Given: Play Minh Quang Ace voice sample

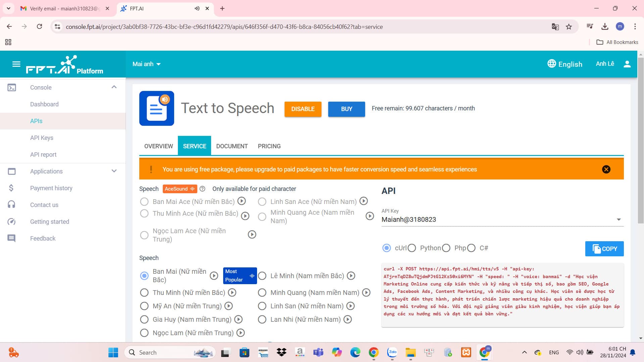Looking at the screenshot, I should pos(370,216).
